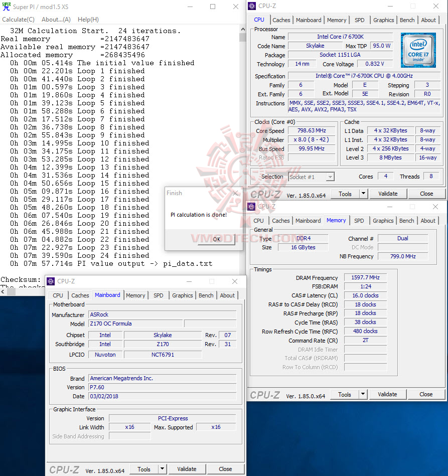The image size is (448, 476).
Task: Open SPD tab in top CPU-Z window
Action: [x=359, y=20]
